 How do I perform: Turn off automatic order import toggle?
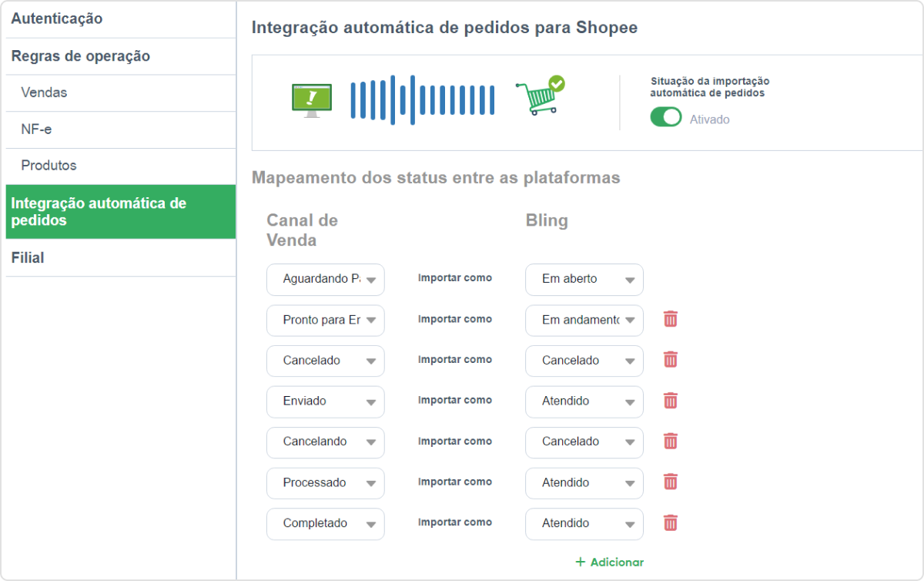(666, 117)
